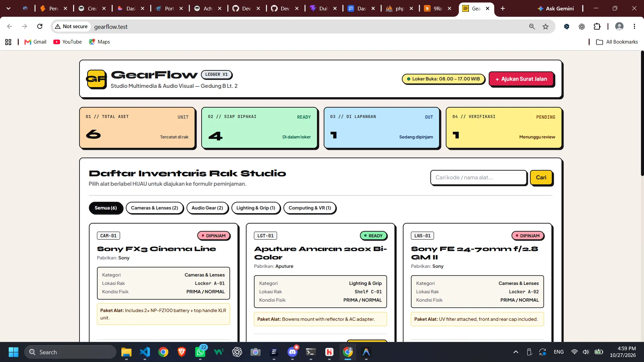This screenshot has width=644, height=362.
Task: Open Gmail bookmark
Action: coord(36,42)
